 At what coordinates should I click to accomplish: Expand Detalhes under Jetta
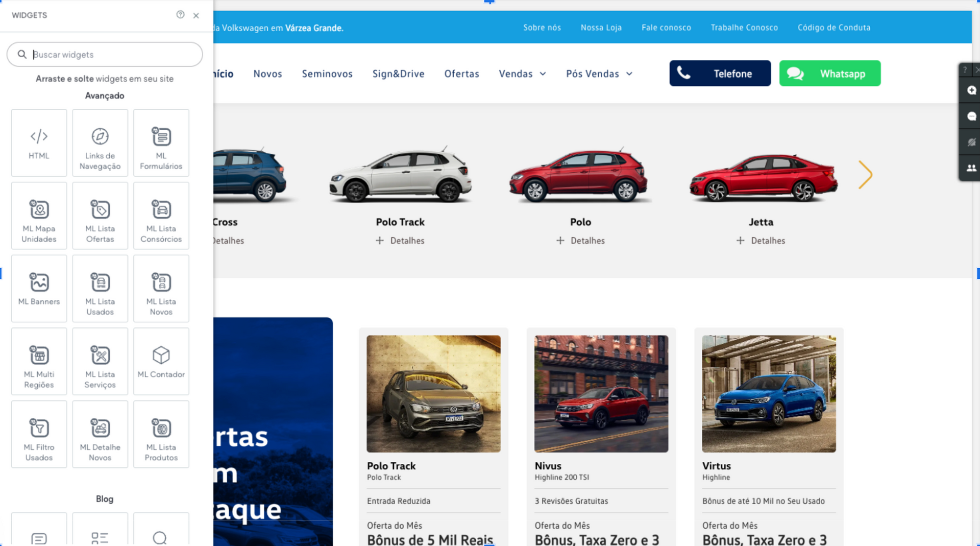click(761, 241)
